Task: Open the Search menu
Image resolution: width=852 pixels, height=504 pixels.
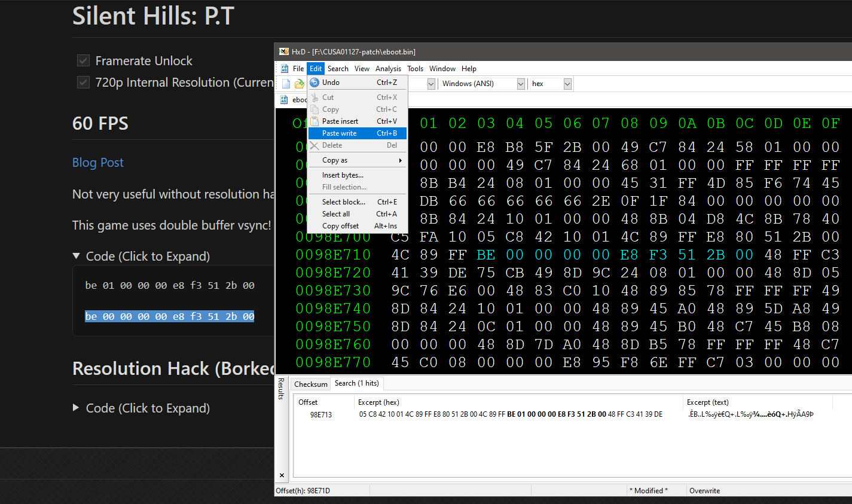Action: [x=338, y=69]
